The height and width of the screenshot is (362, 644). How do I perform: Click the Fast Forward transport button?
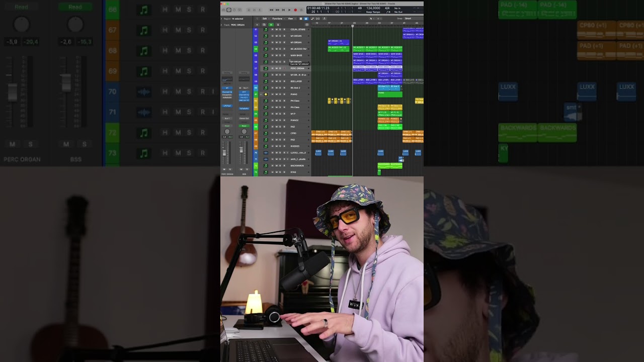[278, 10]
